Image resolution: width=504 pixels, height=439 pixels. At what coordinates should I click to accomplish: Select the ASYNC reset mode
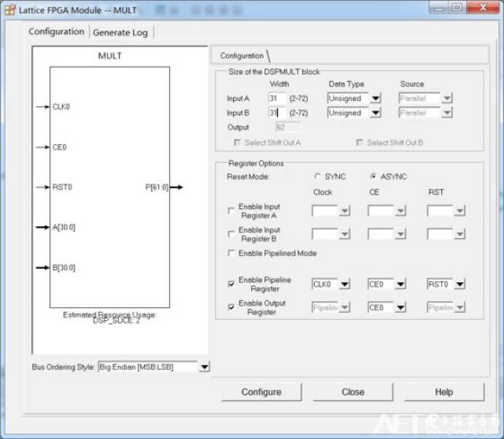pos(373,177)
